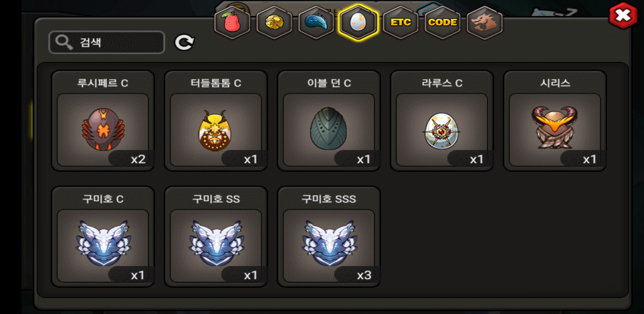
Task: Click the x2 count on 루시페르 C
Action: pos(138,159)
